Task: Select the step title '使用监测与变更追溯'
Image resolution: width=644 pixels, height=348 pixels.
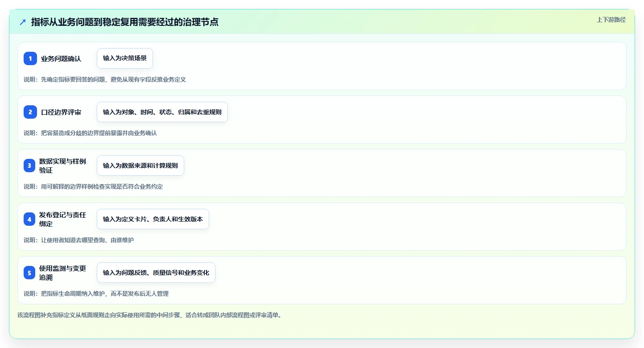Action: click(x=63, y=273)
